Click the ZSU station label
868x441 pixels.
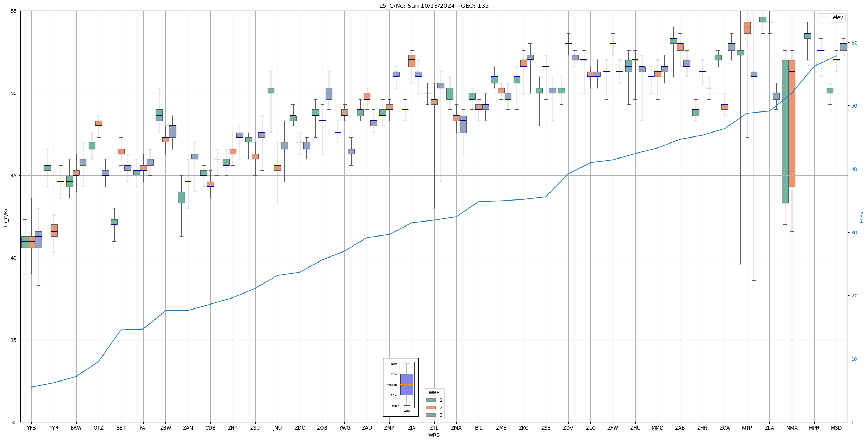(x=255, y=428)
